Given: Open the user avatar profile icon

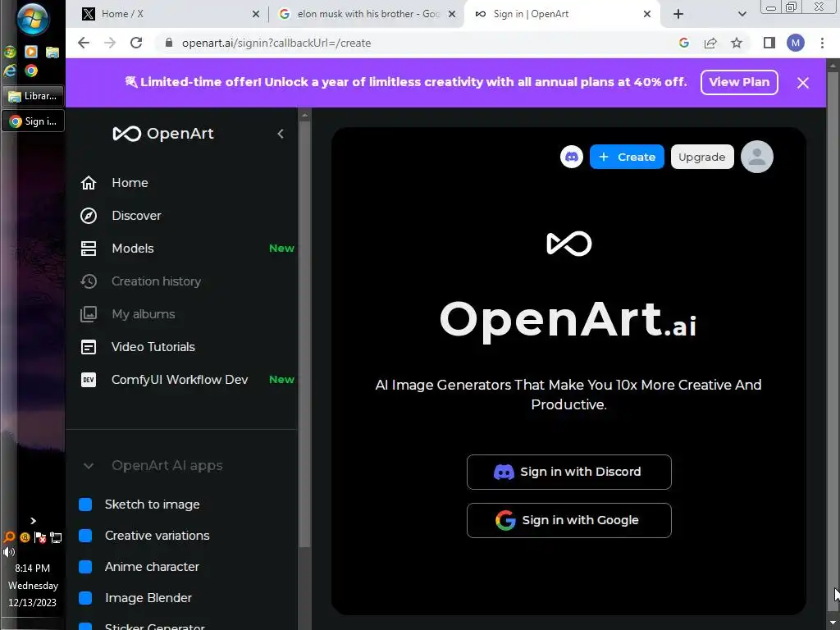Looking at the screenshot, I should 757,157.
